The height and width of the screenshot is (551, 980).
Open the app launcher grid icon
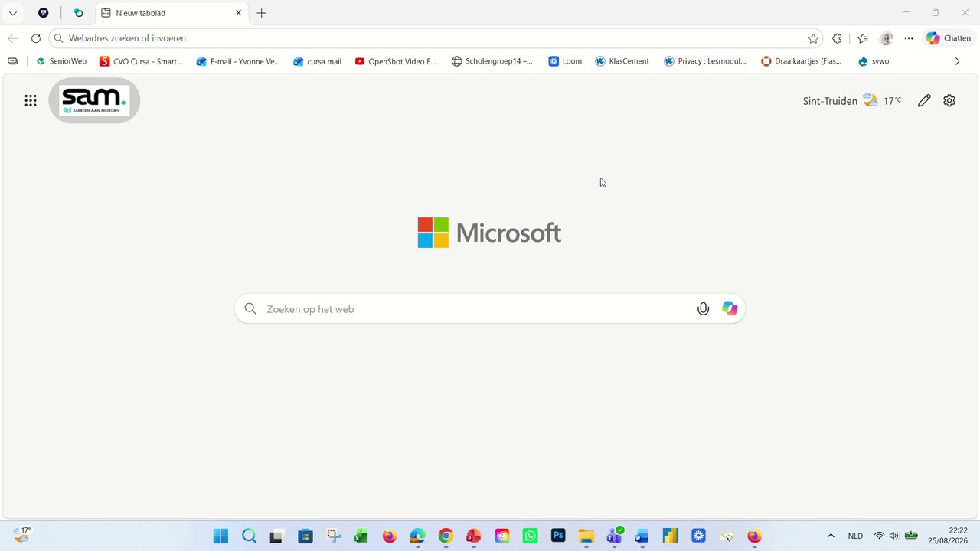point(31,100)
